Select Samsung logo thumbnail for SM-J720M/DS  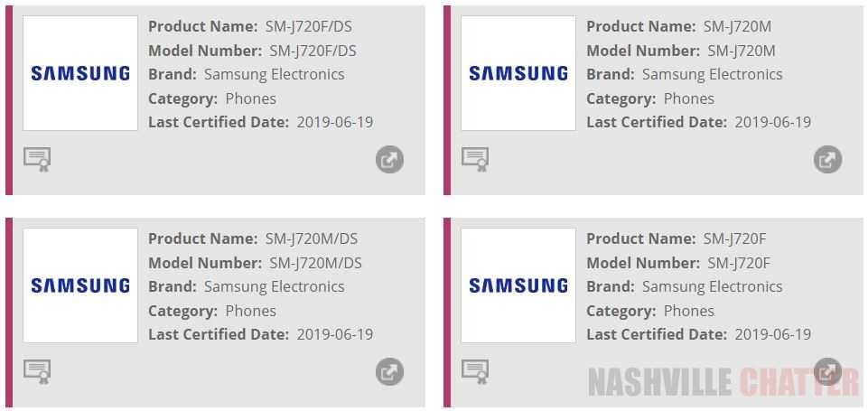coord(80,285)
